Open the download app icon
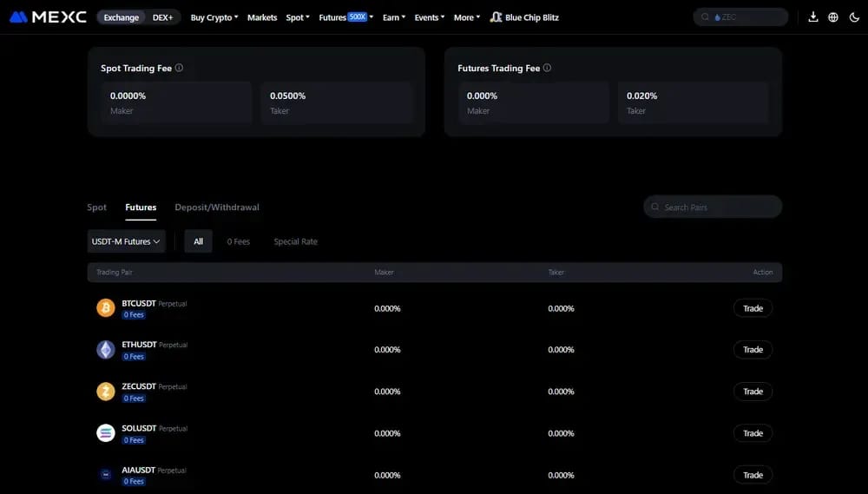This screenshot has height=494, width=868. pyautogui.click(x=812, y=17)
